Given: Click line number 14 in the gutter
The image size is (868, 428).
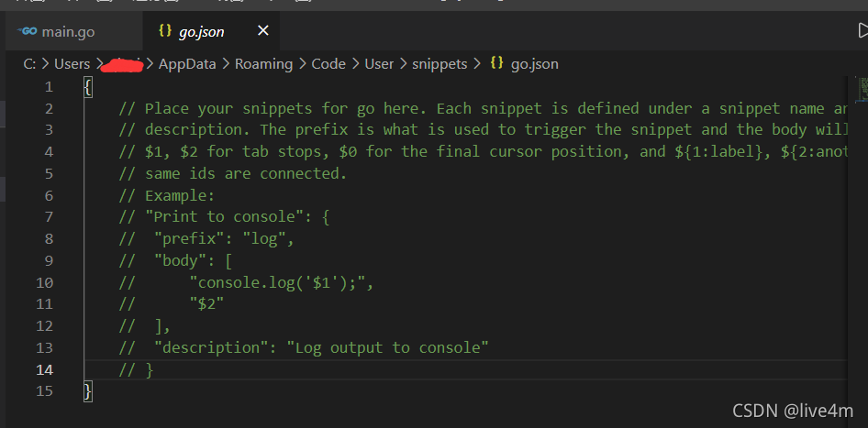Looking at the screenshot, I should coord(45,369).
